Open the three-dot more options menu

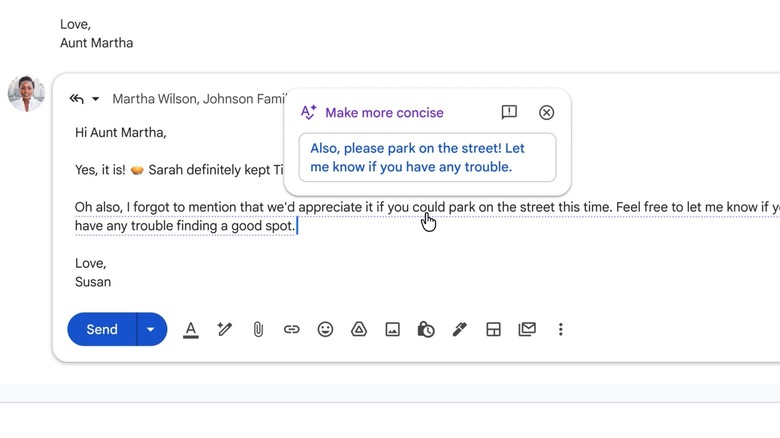pyautogui.click(x=561, y=329)
